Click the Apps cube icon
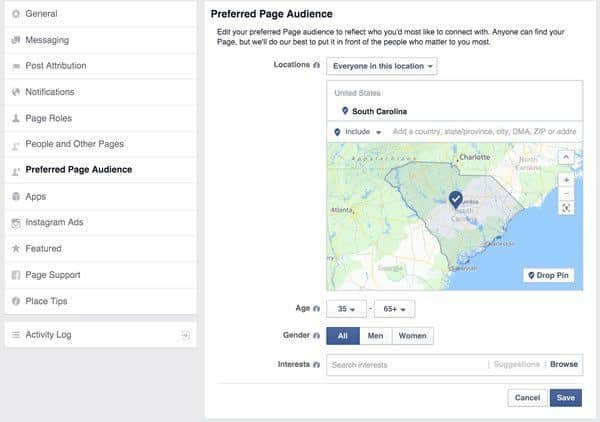This screenshot has height=422, width=600. pos(16,197)
